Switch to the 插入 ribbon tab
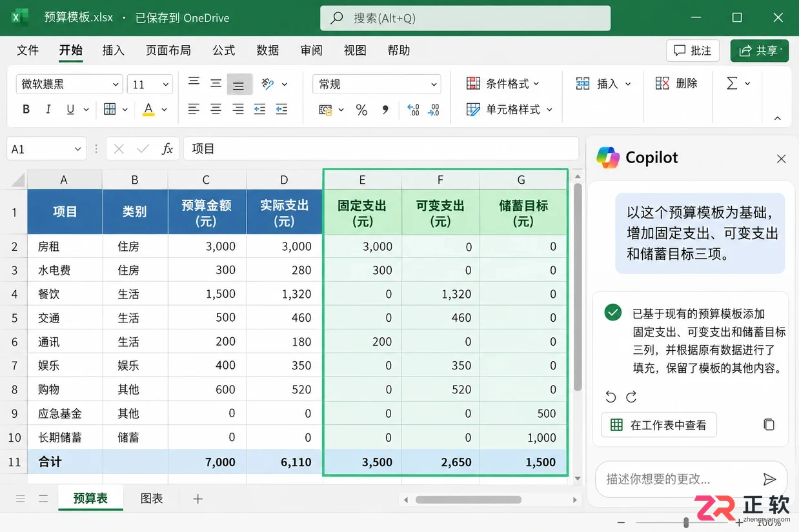 [x=113, y=50]
